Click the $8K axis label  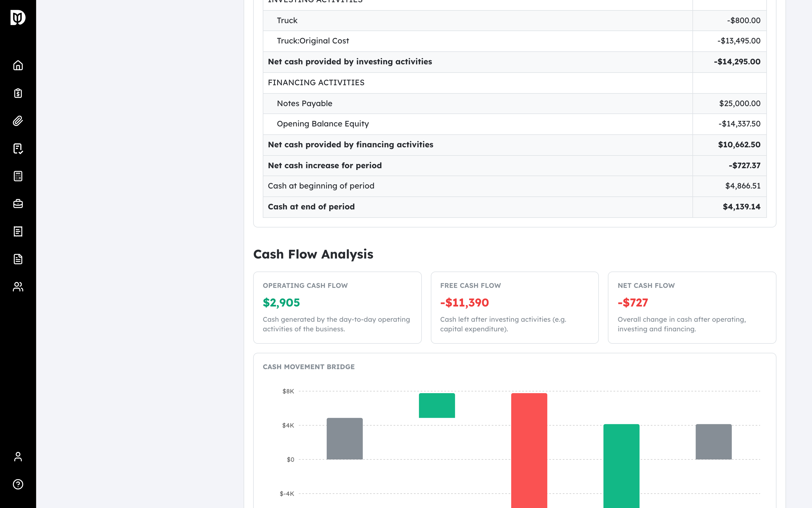(288, 391)
